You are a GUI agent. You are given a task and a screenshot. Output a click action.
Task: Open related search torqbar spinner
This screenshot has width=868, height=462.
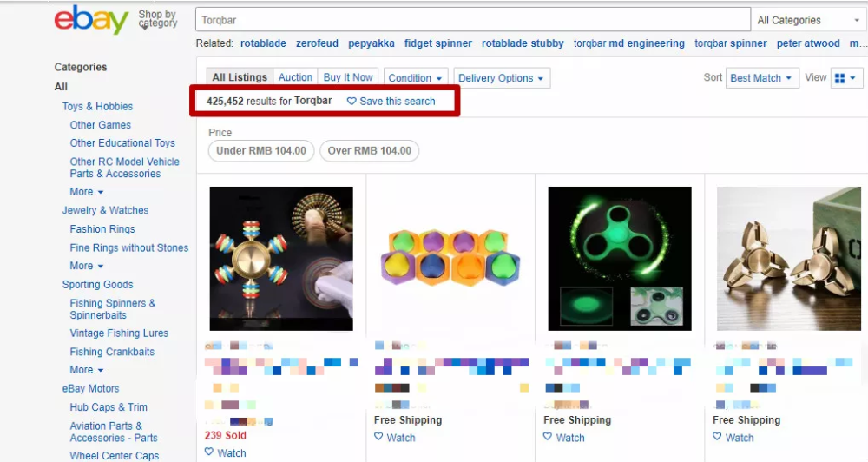coord(731,43)
